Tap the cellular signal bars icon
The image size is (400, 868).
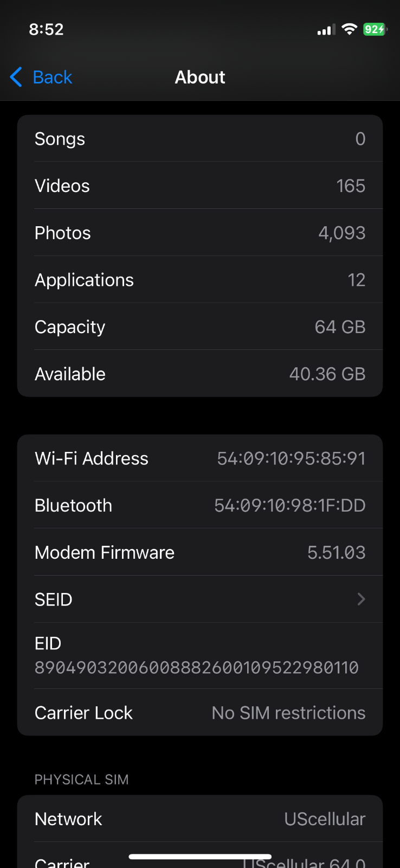326,30
